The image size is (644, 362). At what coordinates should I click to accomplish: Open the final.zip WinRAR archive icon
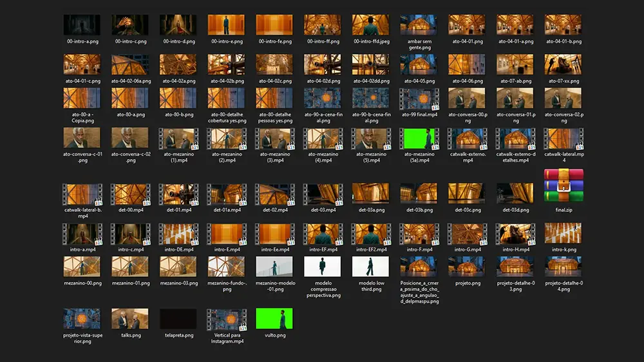pyautogui.click(x=563, y=186)
